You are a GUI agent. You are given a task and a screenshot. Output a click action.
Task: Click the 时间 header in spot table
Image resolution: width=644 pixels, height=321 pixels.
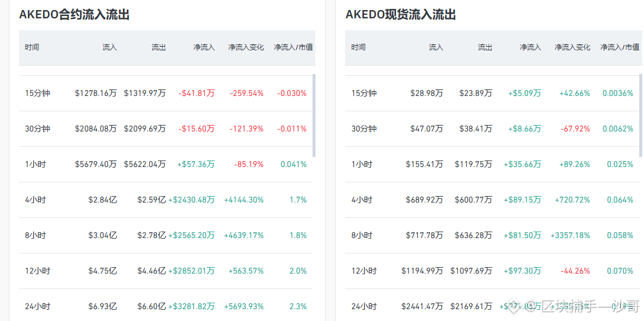(x=358, y=47)
